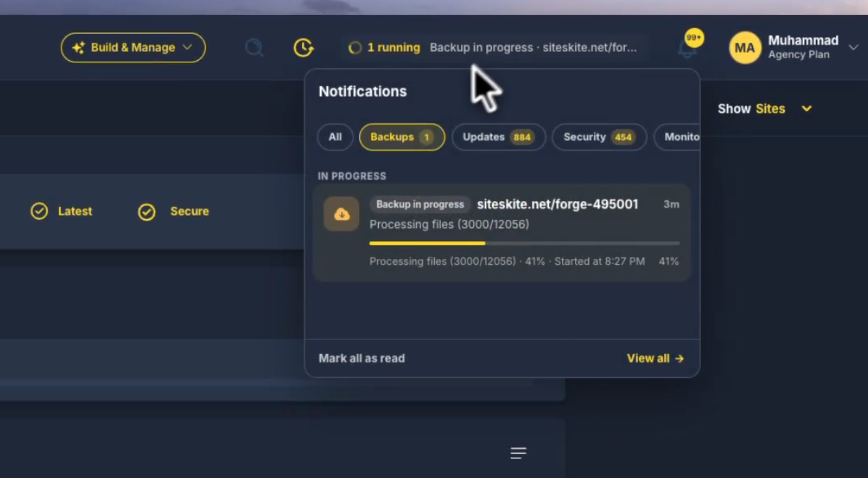868x478 pixels.
Task: Click the search magnifier icon
Action: point(254,48)
